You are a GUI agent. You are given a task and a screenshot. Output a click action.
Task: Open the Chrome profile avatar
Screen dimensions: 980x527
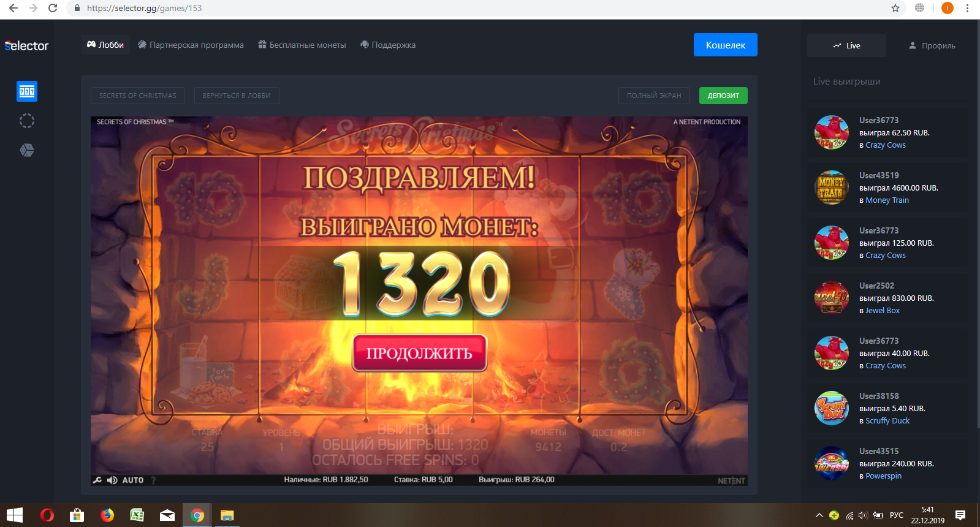(x=948, y=8)
